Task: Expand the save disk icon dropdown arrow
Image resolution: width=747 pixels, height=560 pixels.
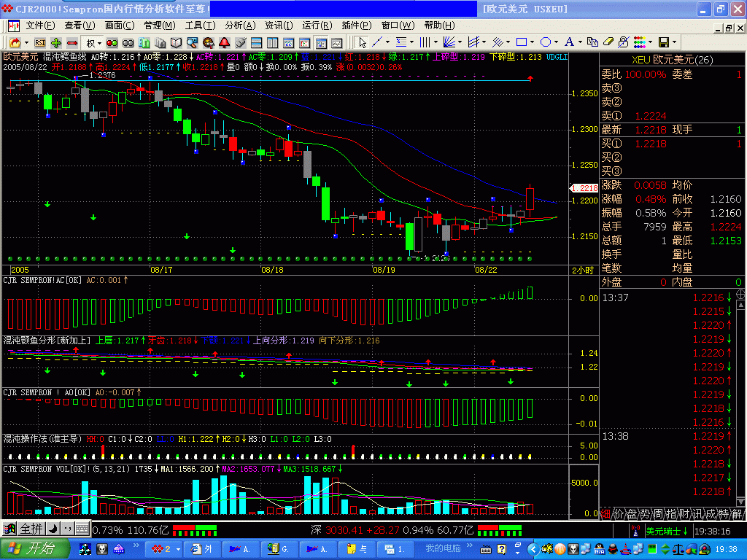Action: pos(675,42)
